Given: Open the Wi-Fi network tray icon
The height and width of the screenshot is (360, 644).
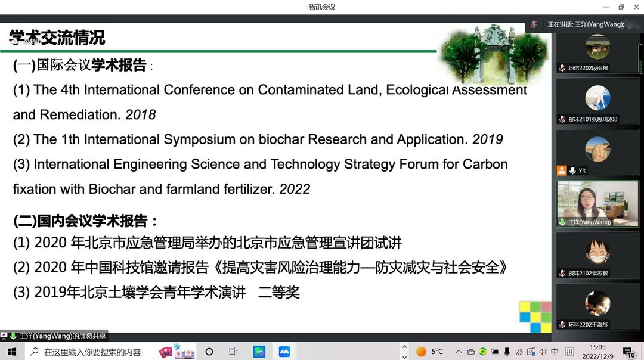Looking at the screenshot, I should (519, 352).
